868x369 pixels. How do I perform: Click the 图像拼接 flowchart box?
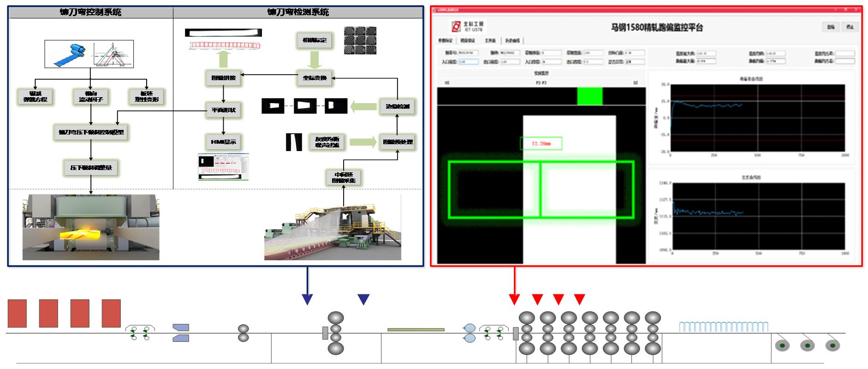pos(224,78)
